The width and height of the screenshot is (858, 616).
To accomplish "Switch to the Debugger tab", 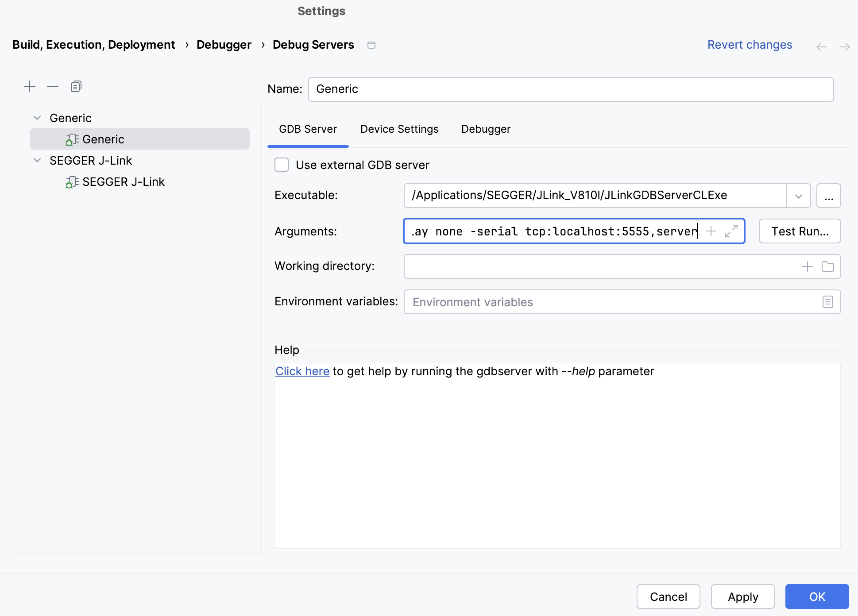I will click(x=486, y=129).
